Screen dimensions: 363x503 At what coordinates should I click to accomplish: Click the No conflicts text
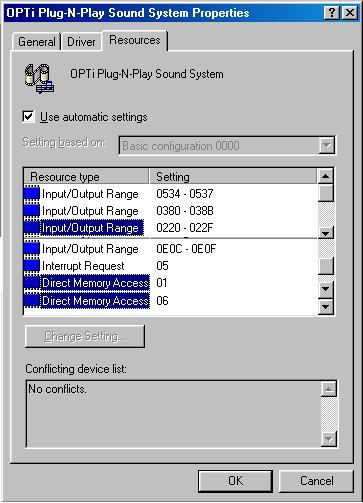tap(57, 389)
